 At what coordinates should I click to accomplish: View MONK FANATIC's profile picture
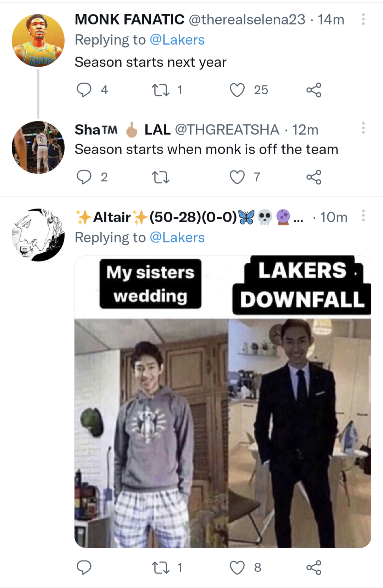click(38, 40)
